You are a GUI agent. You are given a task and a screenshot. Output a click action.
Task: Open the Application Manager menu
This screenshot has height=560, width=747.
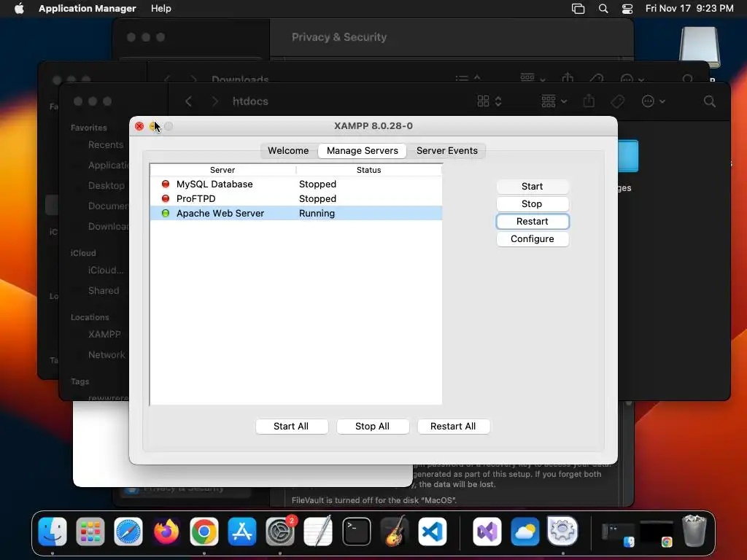[88, 9]
